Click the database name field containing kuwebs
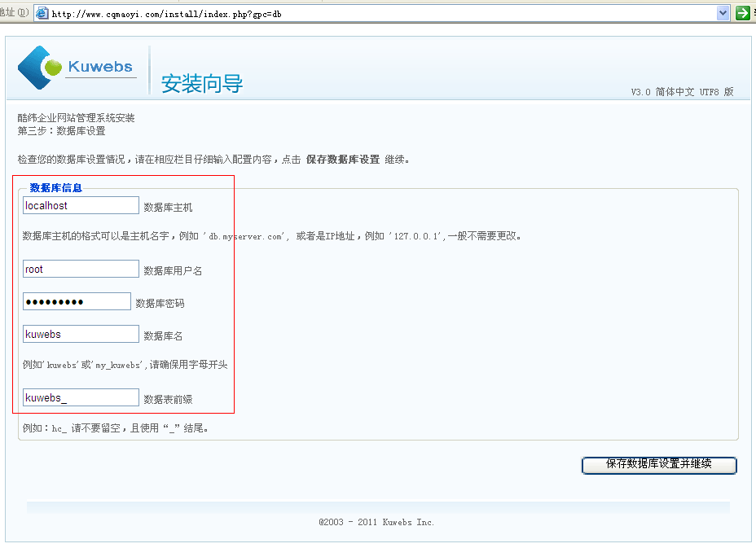This screenshot has height=548, width=756. click(x=81, y=334)
